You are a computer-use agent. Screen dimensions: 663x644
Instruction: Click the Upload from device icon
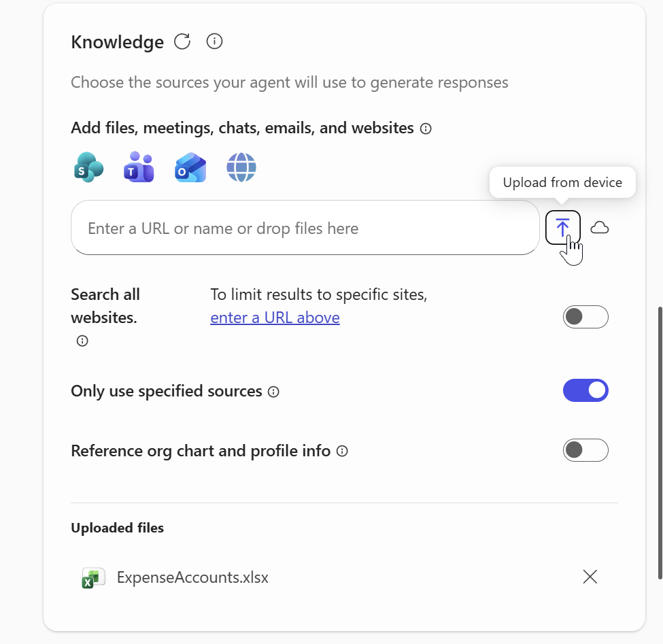pyautogui.click(x=562, y=227)
